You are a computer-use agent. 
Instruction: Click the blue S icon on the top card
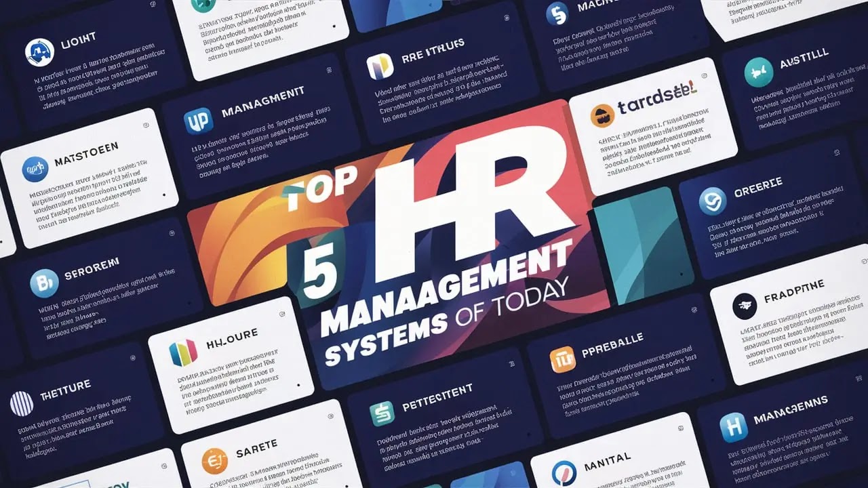(x=556, y=14)
